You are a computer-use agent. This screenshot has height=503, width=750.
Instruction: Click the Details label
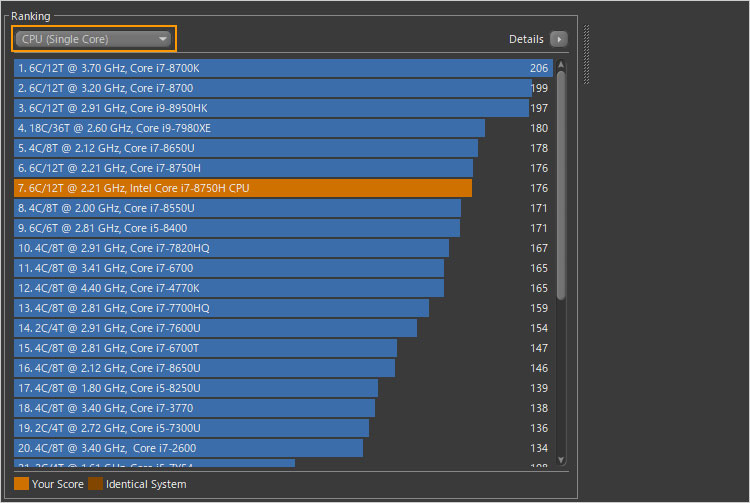click(x=526, y=39)
